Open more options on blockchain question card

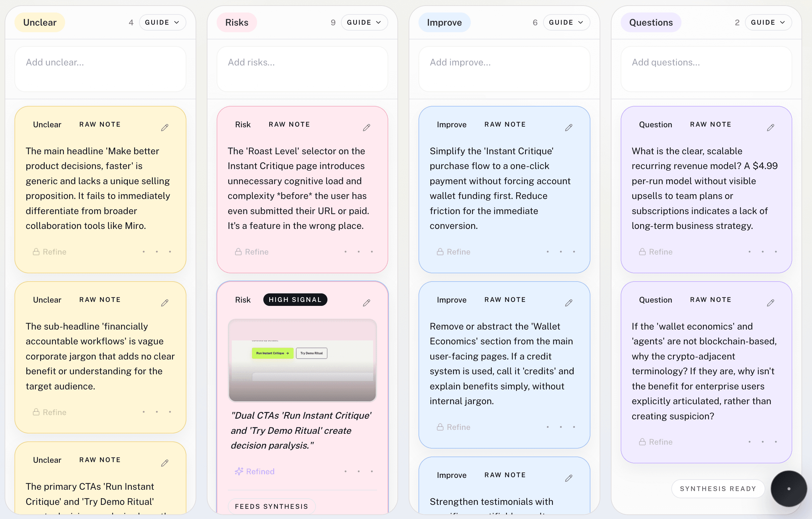point(762,442)
